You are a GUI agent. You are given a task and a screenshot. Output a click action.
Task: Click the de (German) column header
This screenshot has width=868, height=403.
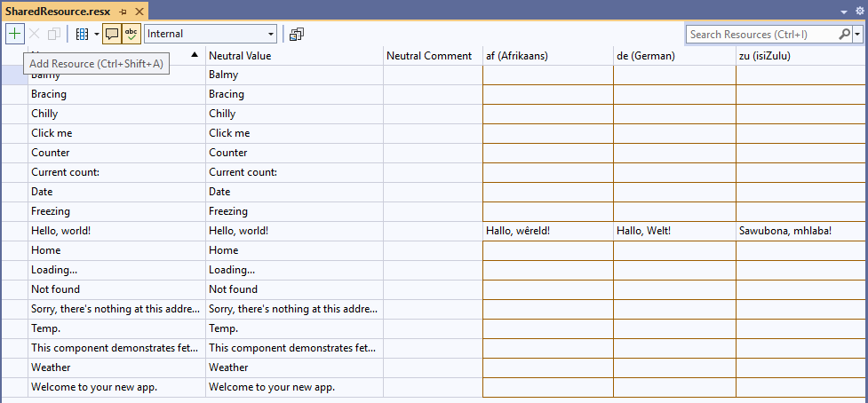pos(673,55)
